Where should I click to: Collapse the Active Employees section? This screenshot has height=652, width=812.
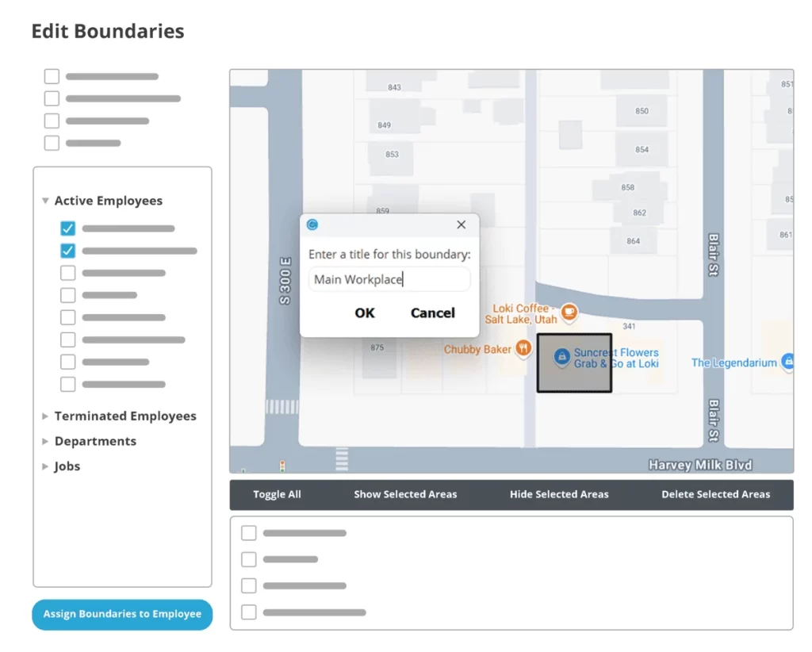(45, 201)
